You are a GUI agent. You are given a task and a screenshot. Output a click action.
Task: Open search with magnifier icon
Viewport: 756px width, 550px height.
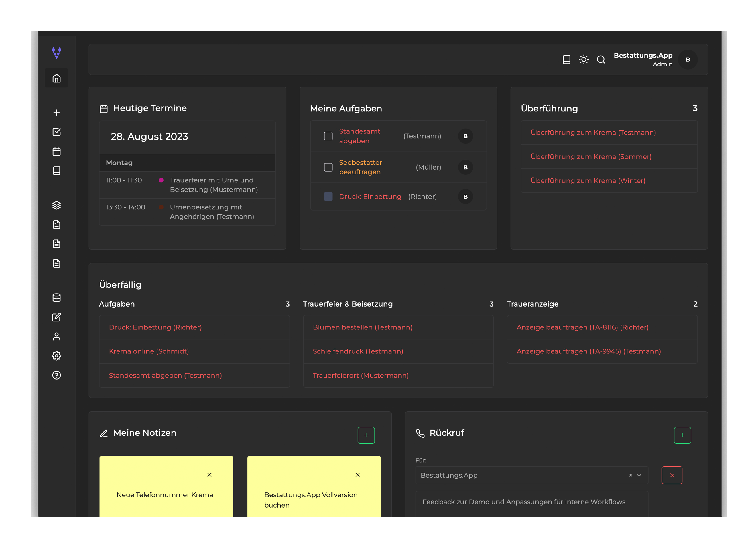click(601, 60)
